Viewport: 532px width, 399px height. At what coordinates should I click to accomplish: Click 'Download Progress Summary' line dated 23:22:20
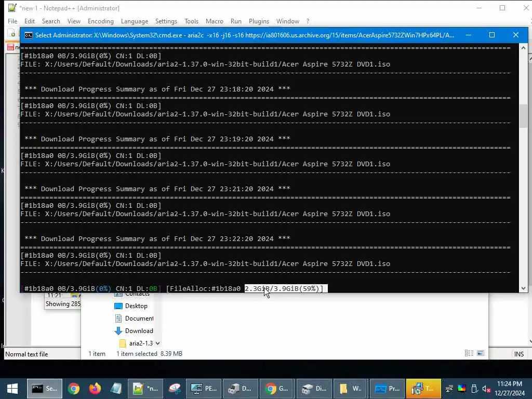point(157,238)
